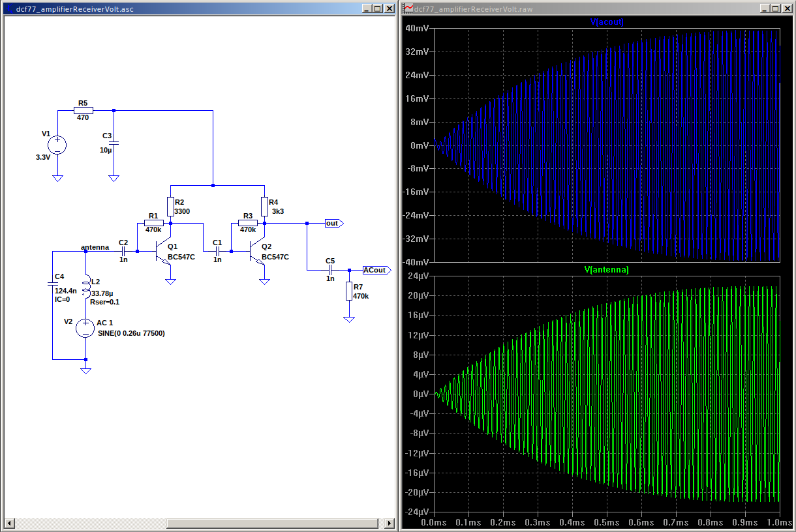Click the V(acout) trace label

607,22
